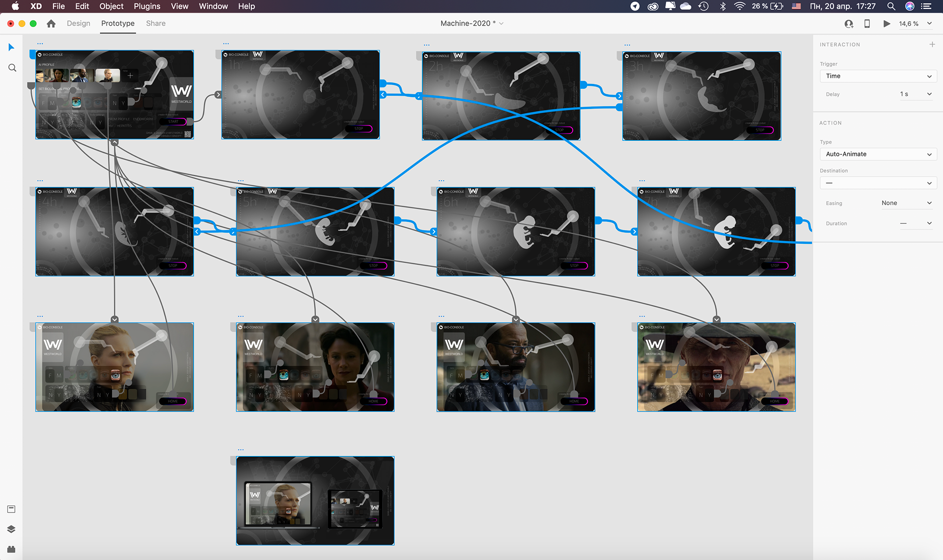Go to Home screen icon

pos(51,24)
